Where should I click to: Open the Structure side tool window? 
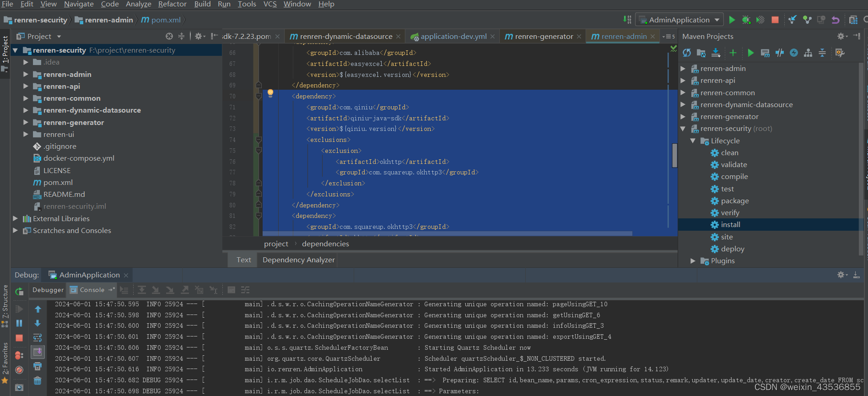pos(5,305)
